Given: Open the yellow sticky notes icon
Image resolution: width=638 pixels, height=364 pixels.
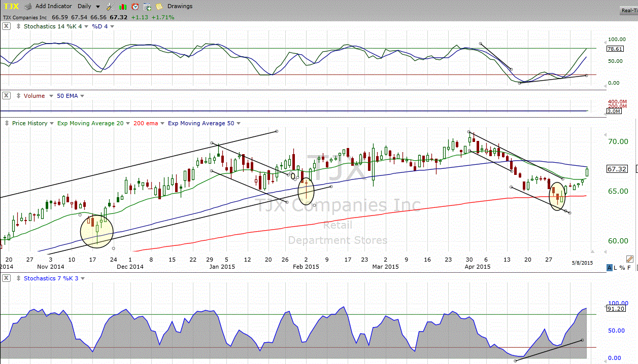Looking at the screenshot, I should (159, 7).
